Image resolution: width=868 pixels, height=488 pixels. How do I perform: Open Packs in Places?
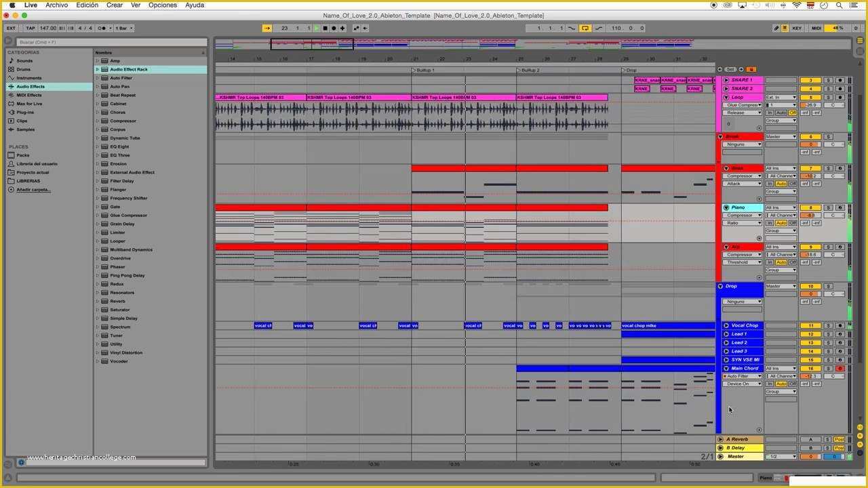(23, 155)
